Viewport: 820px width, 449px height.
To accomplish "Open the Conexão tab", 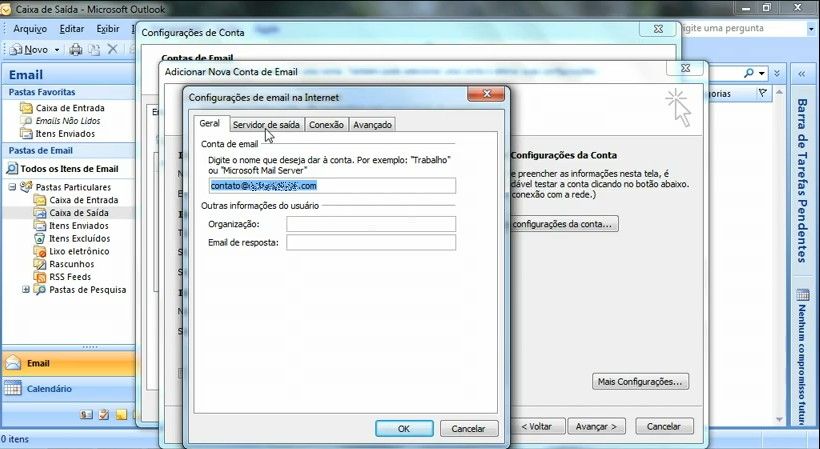I will (326, 125).
